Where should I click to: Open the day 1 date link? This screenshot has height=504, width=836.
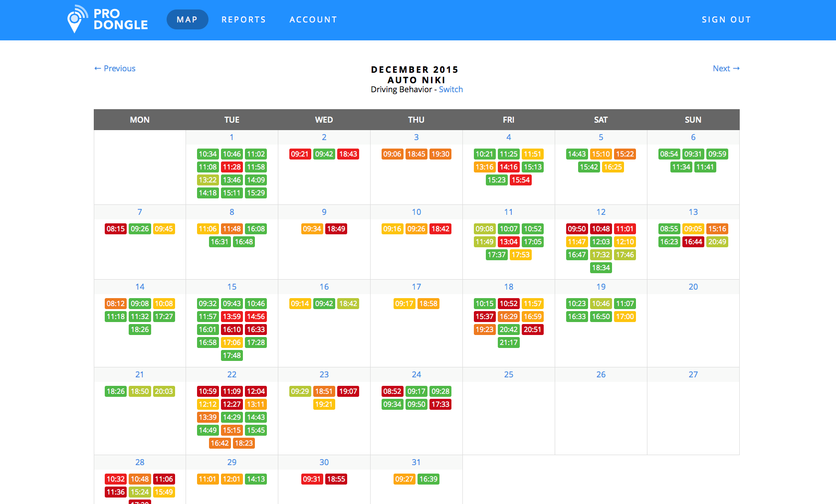point(231,137)
